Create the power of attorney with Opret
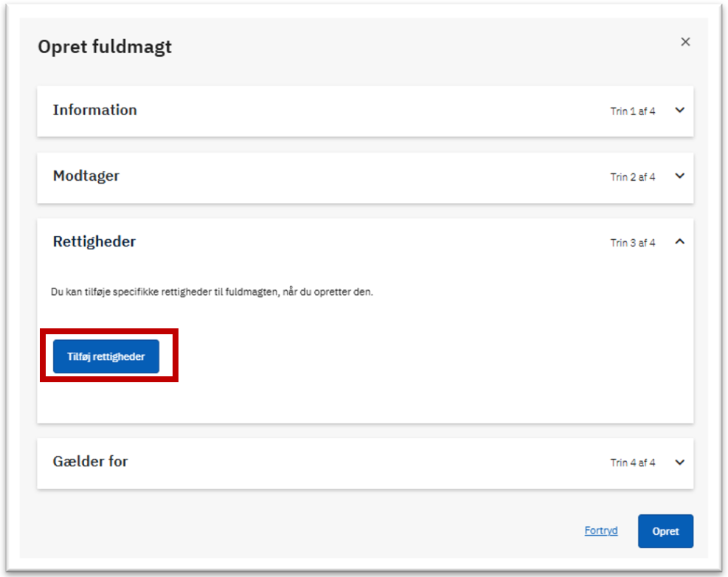 (665, 531)
